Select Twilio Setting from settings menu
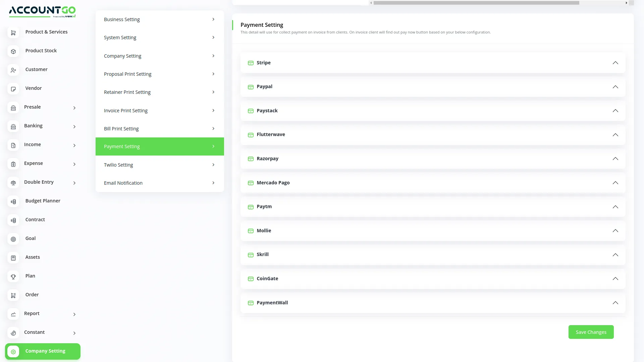 point(160,165)
